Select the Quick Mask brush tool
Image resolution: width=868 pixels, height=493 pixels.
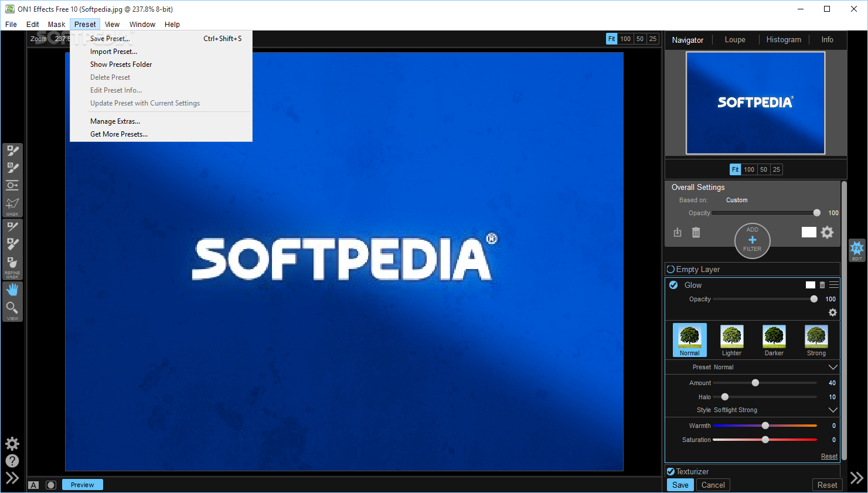pyautogui.click(x=12, y=168)
